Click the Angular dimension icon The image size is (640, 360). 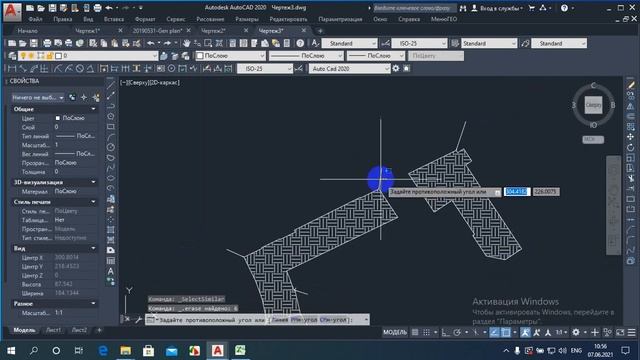pos(91,69)
